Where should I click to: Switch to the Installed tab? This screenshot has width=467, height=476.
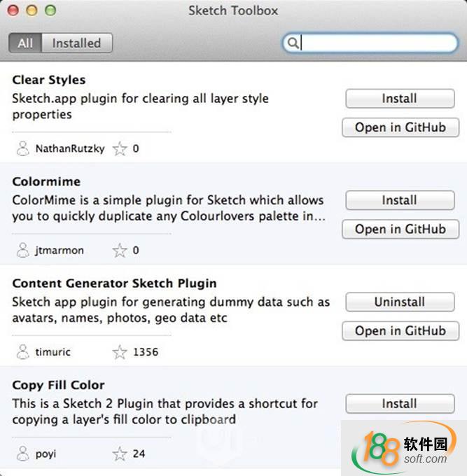click(76, 43)
